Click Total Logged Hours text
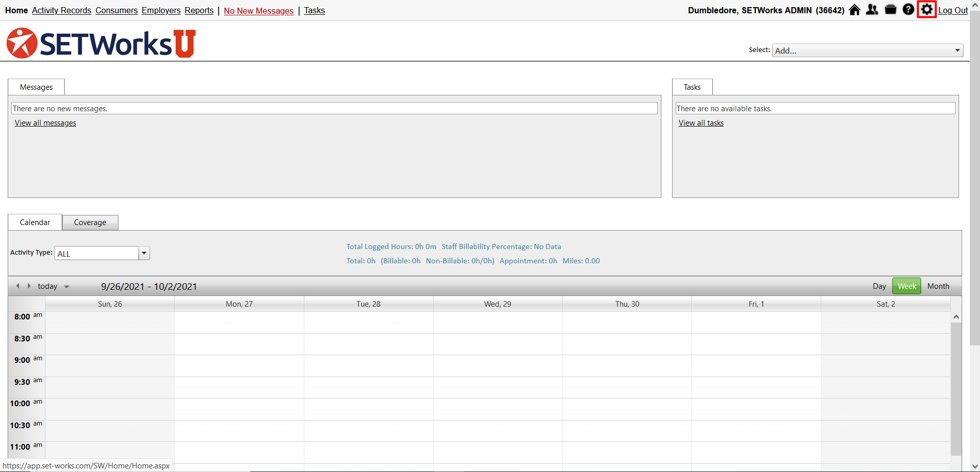 [391, 246]
